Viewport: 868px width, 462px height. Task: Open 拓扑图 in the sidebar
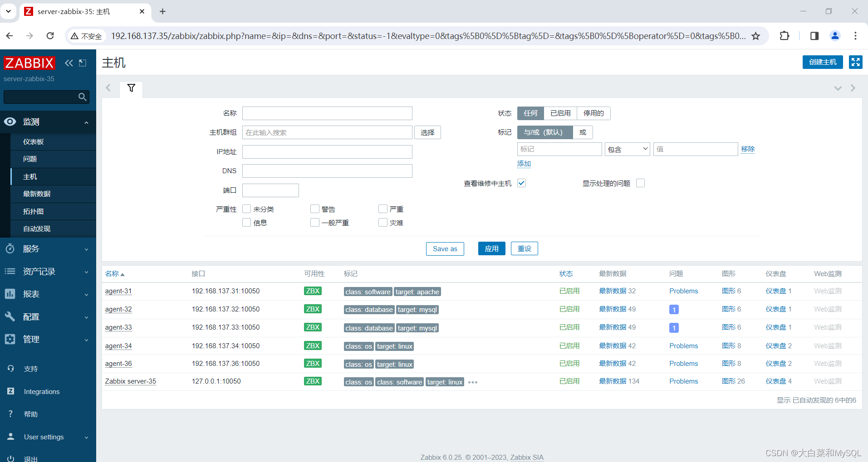click(x=53, y=211)
